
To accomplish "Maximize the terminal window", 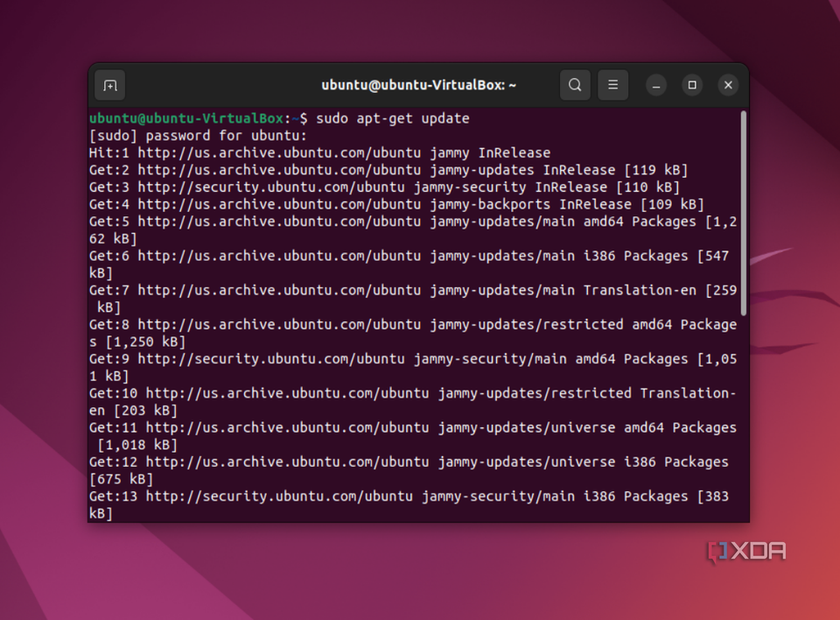I will [x=692, y=85].
